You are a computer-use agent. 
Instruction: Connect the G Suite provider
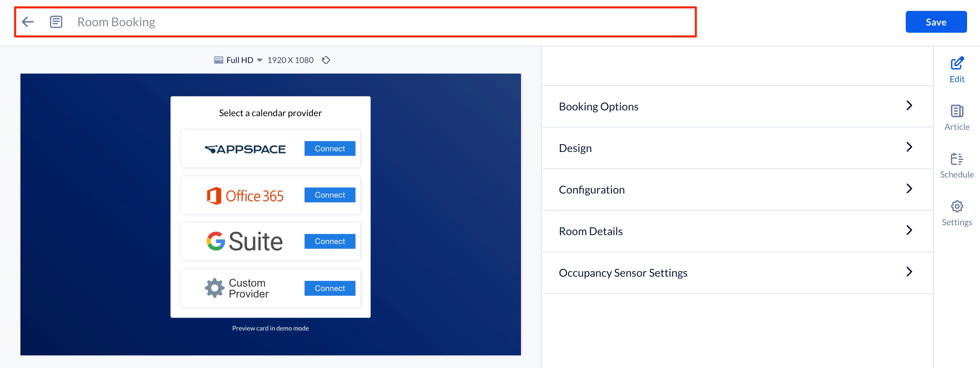(330, 241)
